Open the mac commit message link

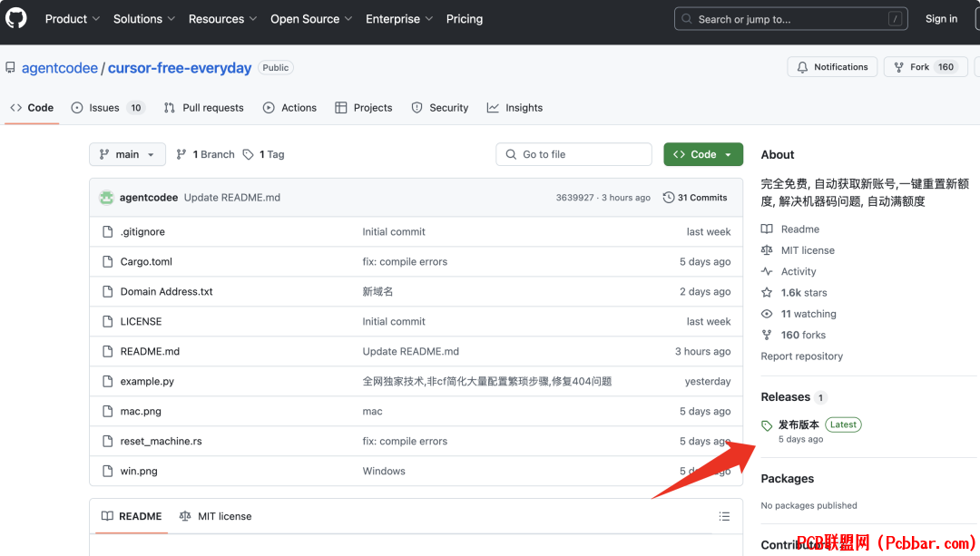pos(373,412)
